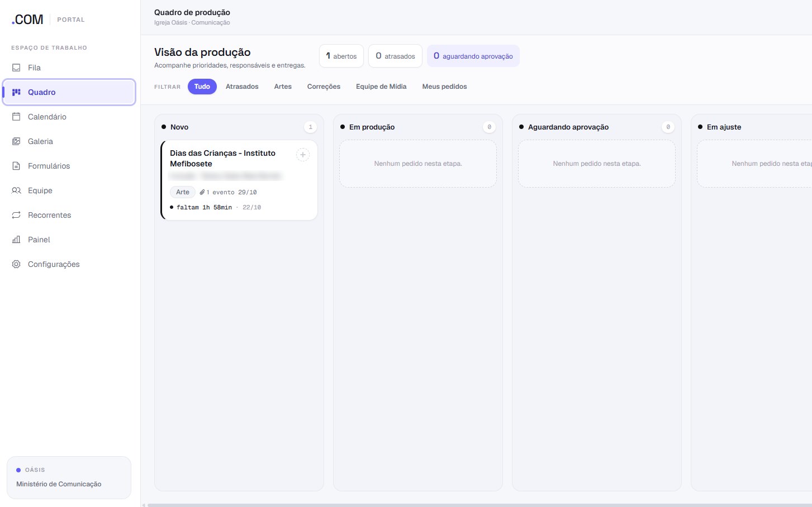Click the Em produção column header

click(372, 127)
